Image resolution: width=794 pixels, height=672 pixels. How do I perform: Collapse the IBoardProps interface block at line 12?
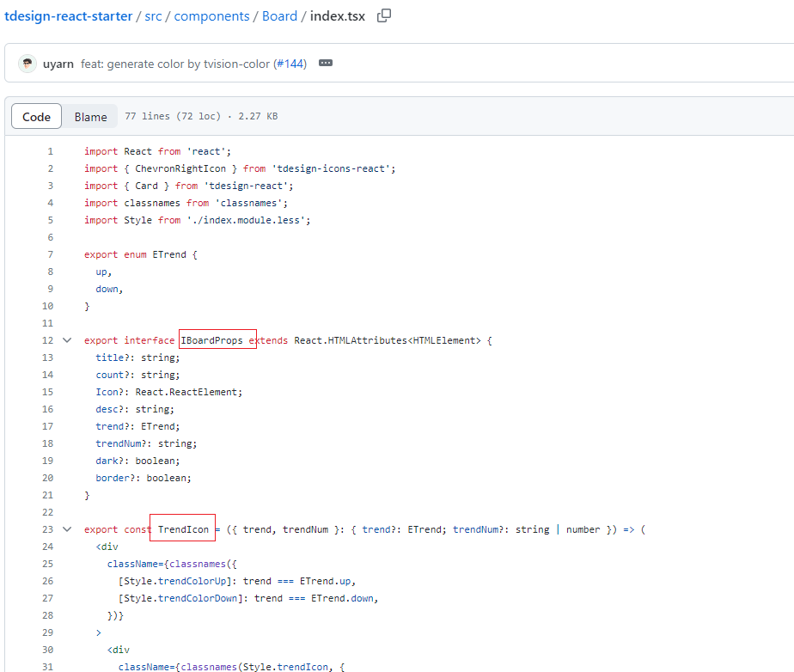click(67, 340)
